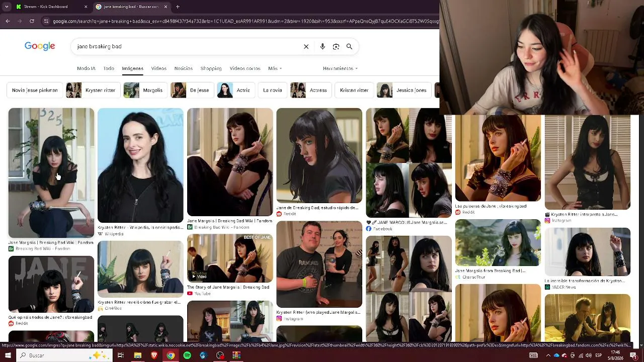Start voice search with the microphone icon
Image resolution: width=644 pixels, height=362 pixels.
point(323,46)
